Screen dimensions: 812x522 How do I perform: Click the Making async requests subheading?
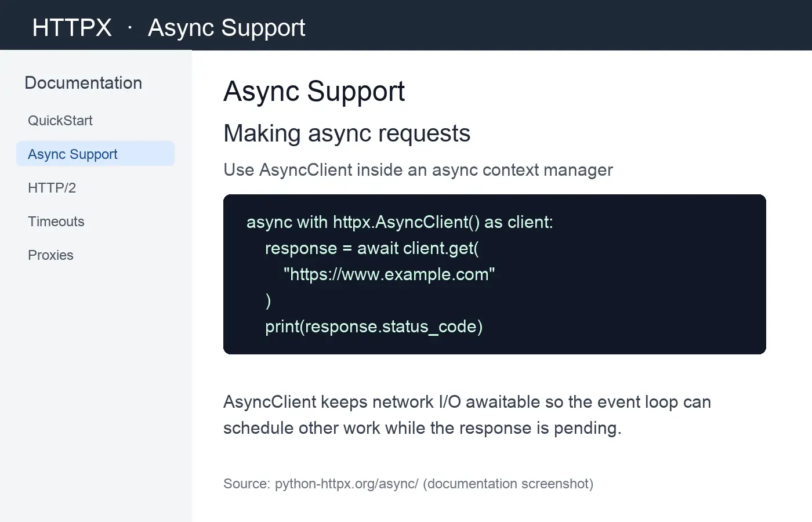coord(347,133)
